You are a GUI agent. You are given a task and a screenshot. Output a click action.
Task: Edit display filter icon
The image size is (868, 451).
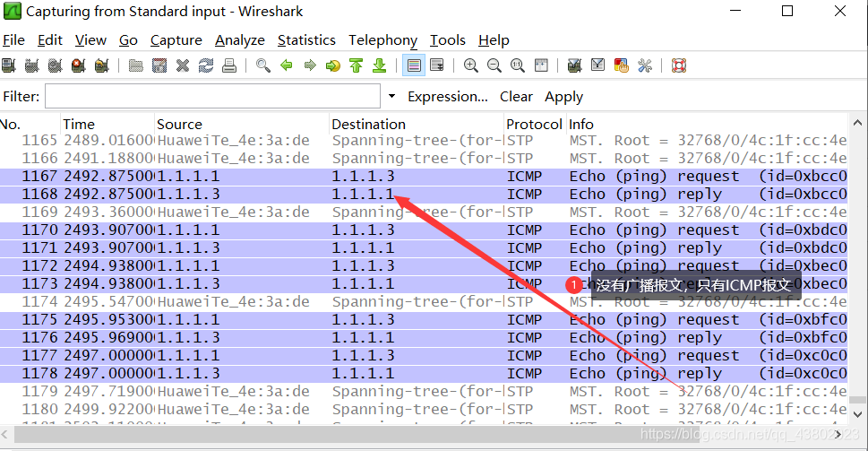click(597, 65)
